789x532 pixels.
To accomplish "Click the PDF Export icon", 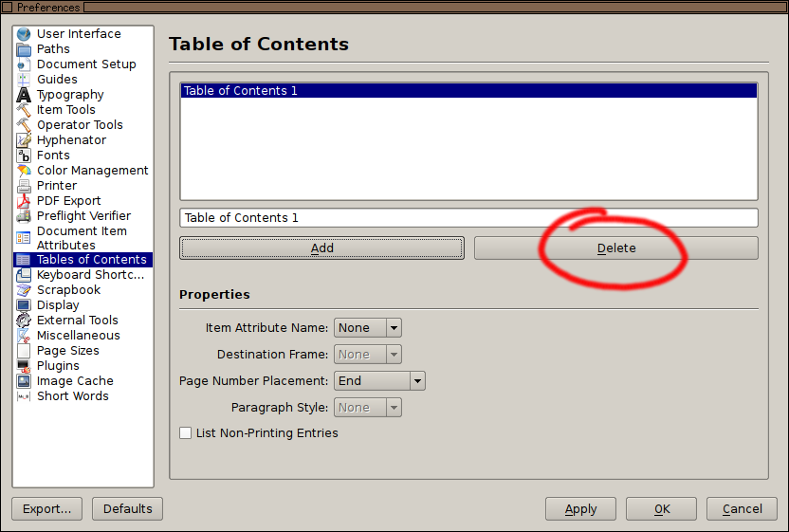I will [24, 201].
